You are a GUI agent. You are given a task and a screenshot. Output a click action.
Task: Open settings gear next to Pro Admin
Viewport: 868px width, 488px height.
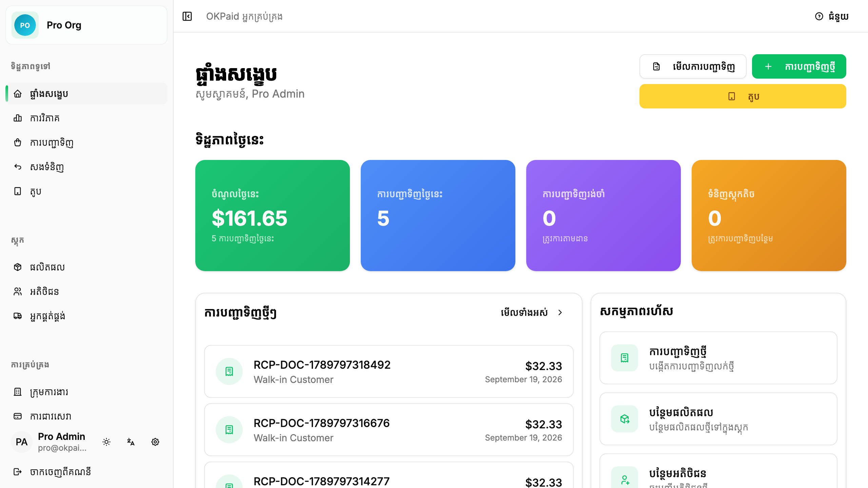tap(155, 442)
